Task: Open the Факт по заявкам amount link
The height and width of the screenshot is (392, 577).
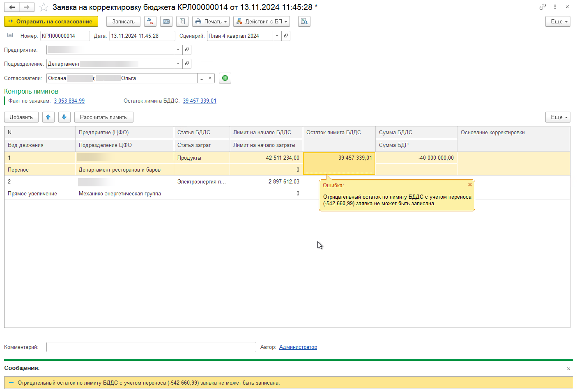Action: 69,101
